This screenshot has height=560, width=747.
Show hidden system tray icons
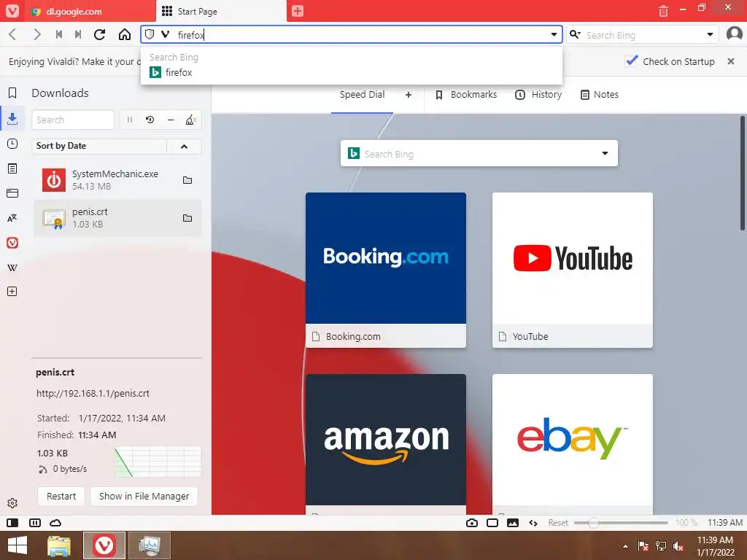point(625,546)
